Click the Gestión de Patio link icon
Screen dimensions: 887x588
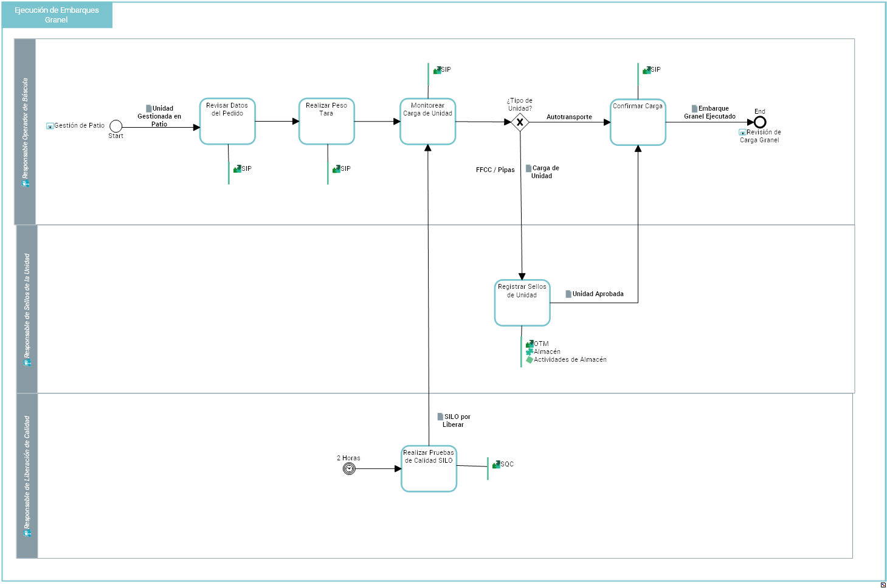click(50, 126)
